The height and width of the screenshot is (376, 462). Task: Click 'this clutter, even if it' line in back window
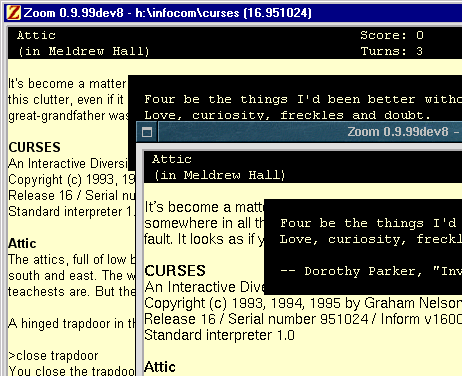coord(66,100)
